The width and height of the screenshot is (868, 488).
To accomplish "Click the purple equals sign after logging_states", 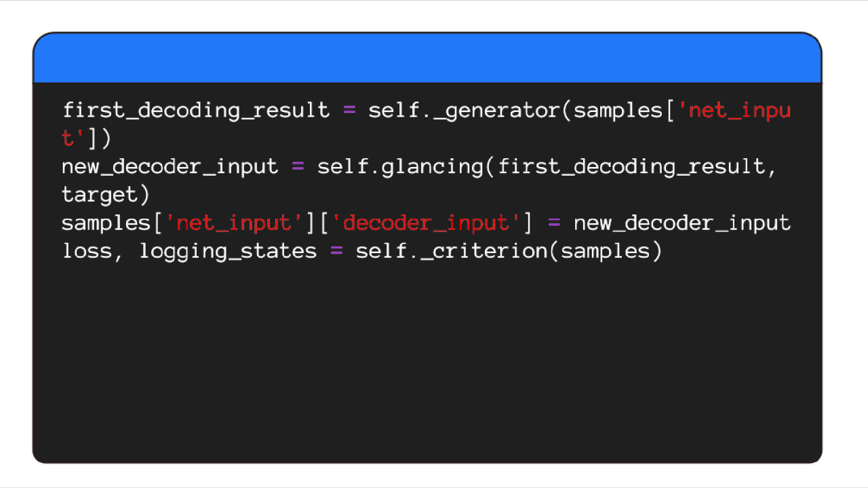I will pos(336,252).
